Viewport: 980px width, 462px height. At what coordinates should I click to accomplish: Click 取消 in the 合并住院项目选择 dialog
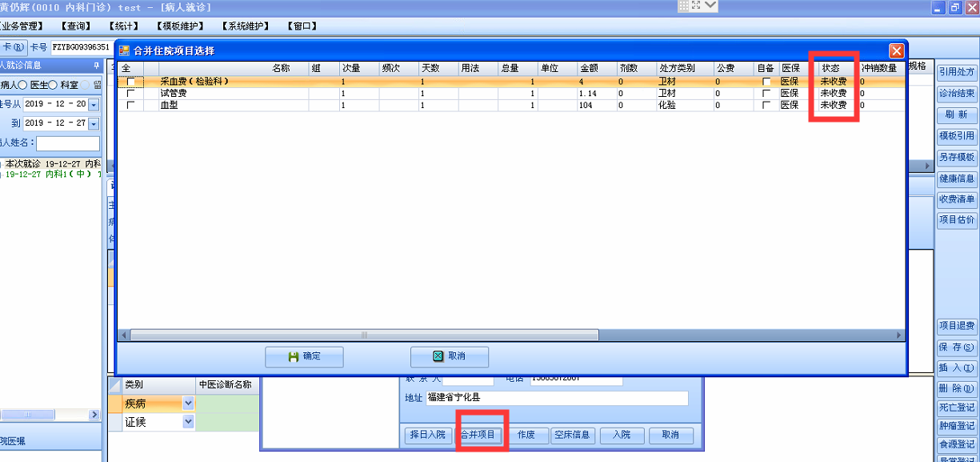(449, 356)
